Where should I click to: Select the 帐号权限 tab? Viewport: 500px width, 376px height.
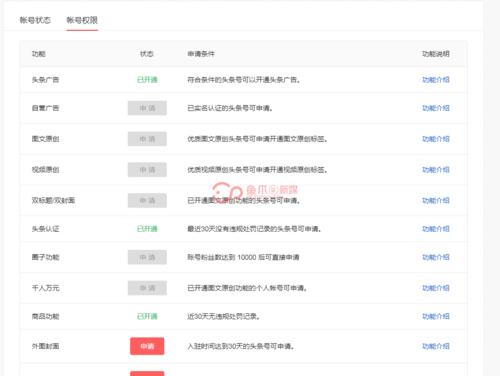tap(82, 20)
